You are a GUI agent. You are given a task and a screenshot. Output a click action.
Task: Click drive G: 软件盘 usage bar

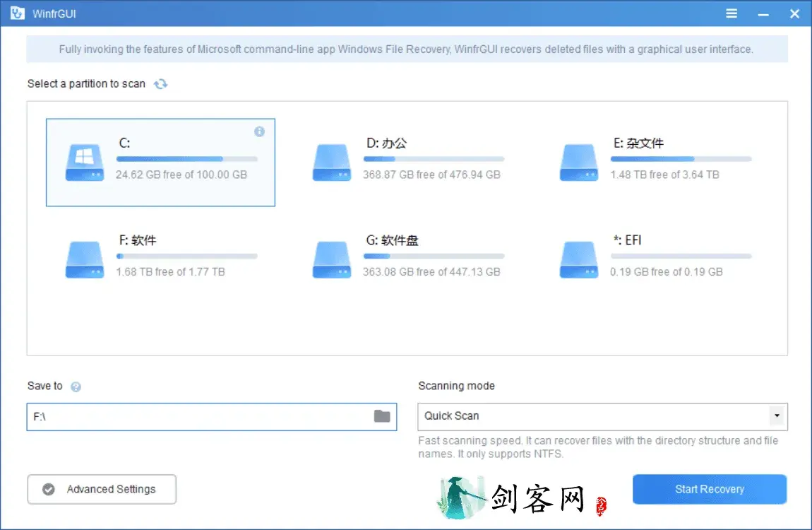pos(434,256)
